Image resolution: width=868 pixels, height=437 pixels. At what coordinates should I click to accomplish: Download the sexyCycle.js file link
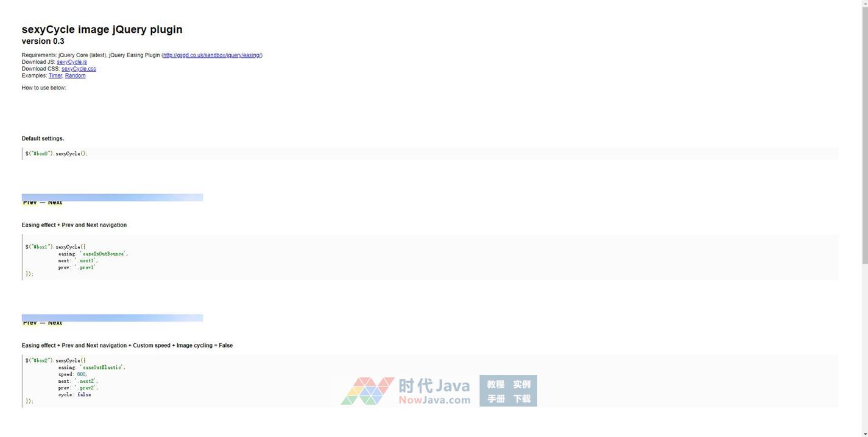(72, 62)
